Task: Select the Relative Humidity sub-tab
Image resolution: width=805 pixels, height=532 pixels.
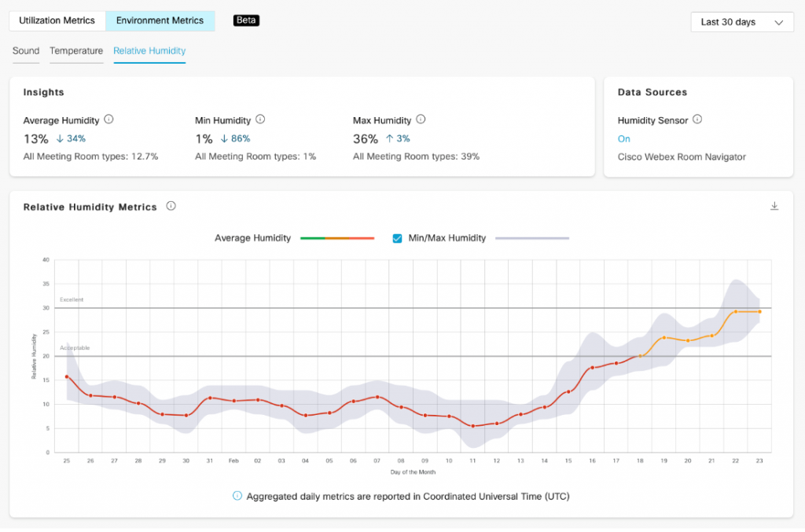Action: pos(149,51)
